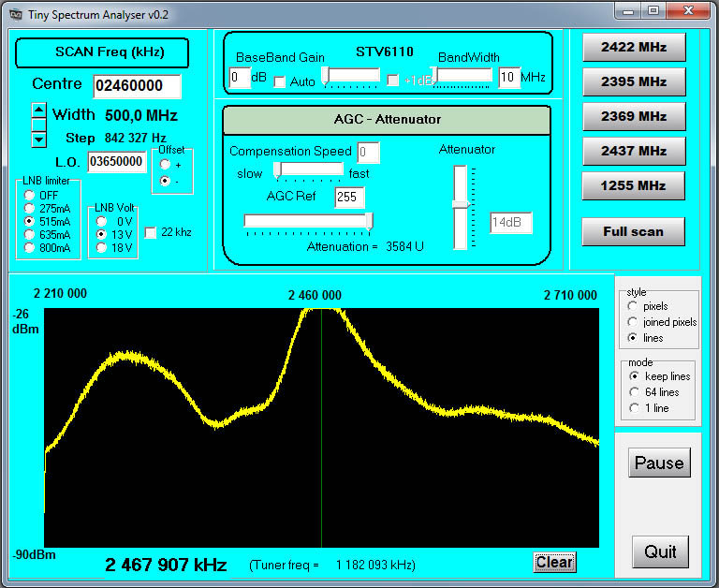Image resolution: width=719 pixels, height=588 pixels.
Task: Click the '2 460 000' centre frequency label
Action: 315,295
